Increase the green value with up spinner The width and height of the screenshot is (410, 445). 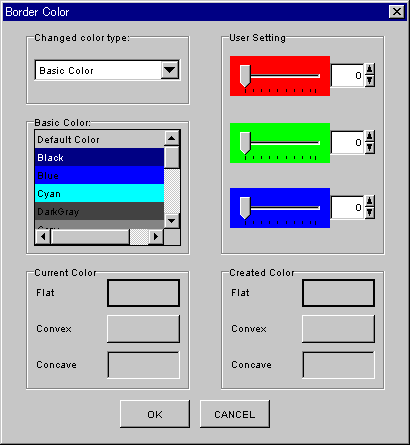tap(369, 137)
